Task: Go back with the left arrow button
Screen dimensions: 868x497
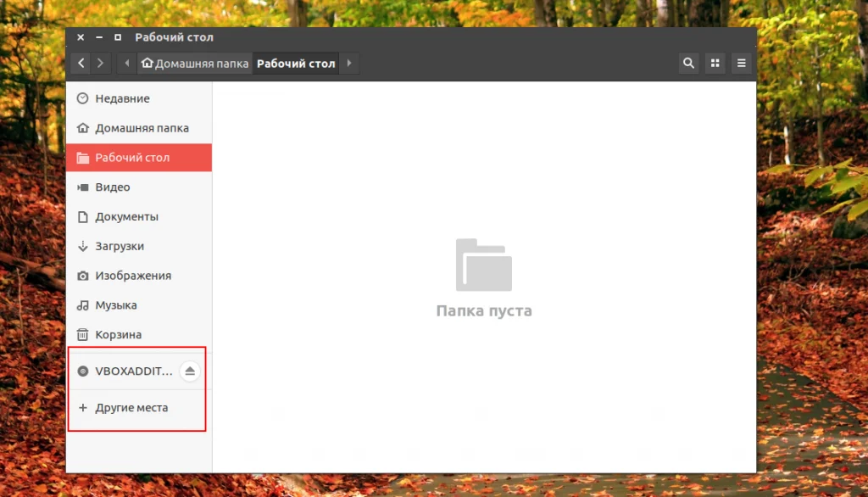Action: (x=81, y=63)
